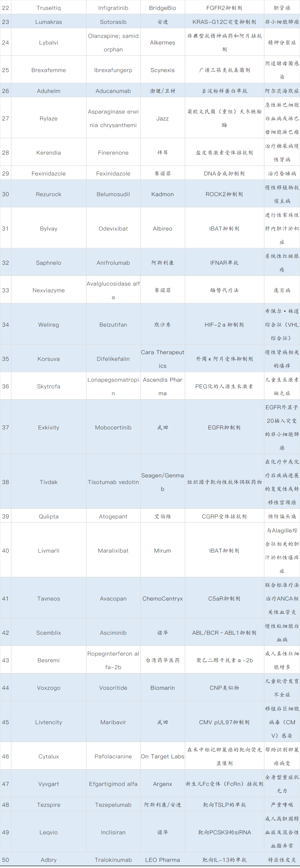Click the "Livmarli" cell
The width and height of the screenshot is (300, 868).
point(49,551)
